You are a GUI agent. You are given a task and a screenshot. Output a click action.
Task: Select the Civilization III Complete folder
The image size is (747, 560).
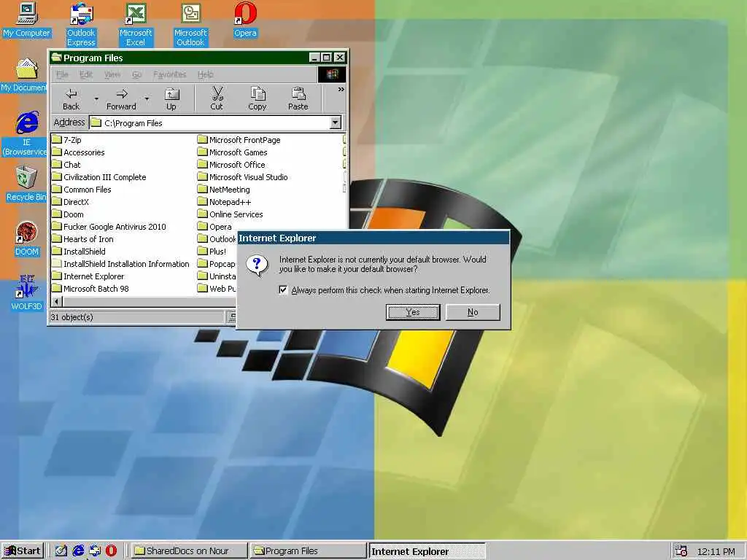[99, 177]
